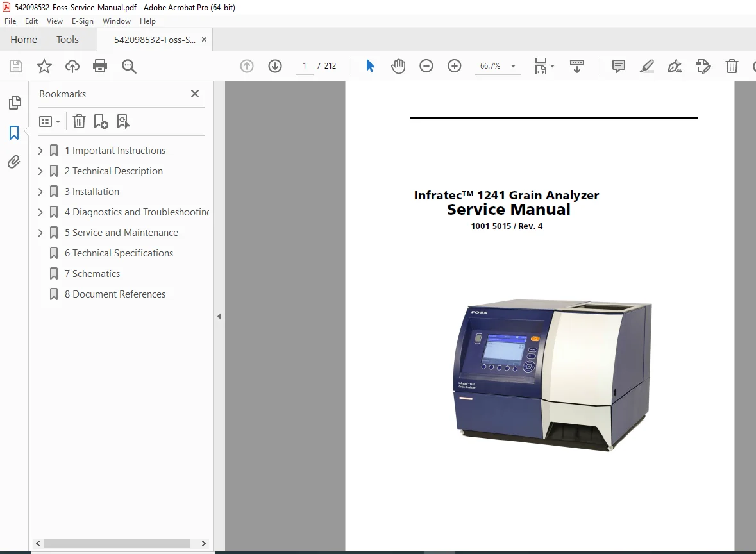Open the fit-page options dropdown arrow

click(x=553, y=66)
